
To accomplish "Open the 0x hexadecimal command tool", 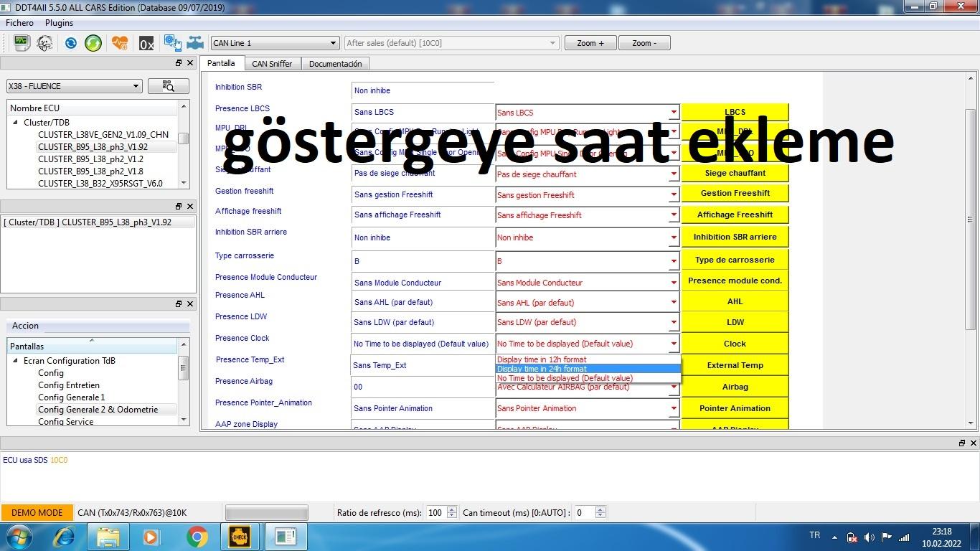I will pos(146,44).
